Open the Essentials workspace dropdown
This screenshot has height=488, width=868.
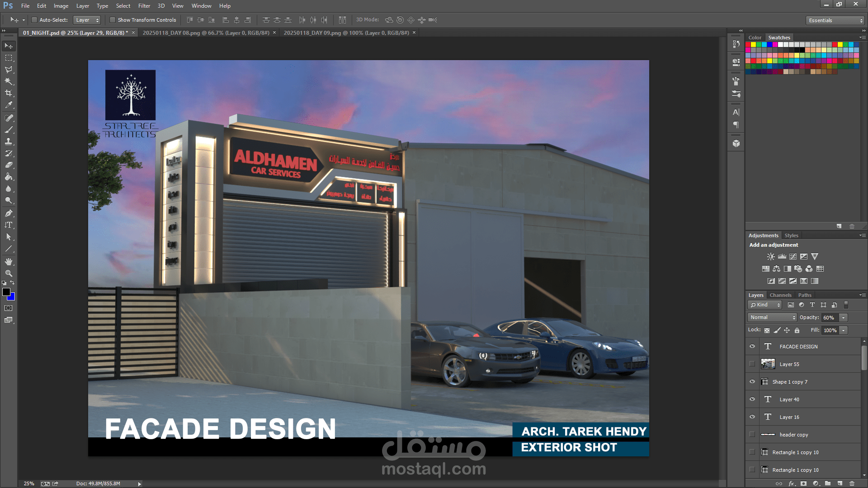(x=835, y=20)
